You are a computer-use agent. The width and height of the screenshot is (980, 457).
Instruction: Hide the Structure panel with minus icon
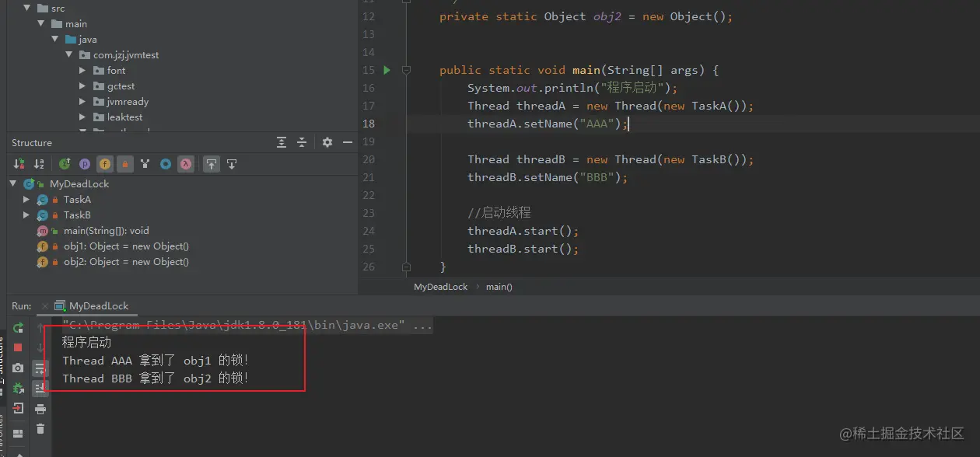348,142
